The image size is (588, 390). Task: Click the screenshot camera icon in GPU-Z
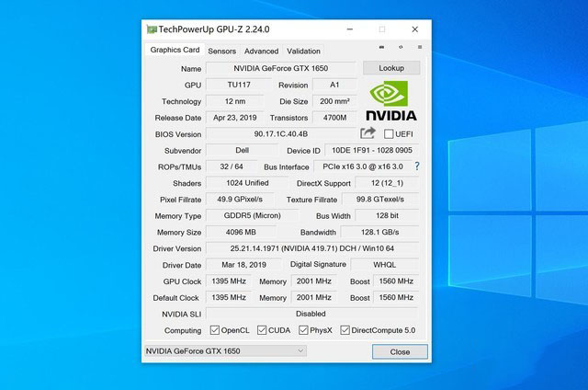click(x=382, y=47)
